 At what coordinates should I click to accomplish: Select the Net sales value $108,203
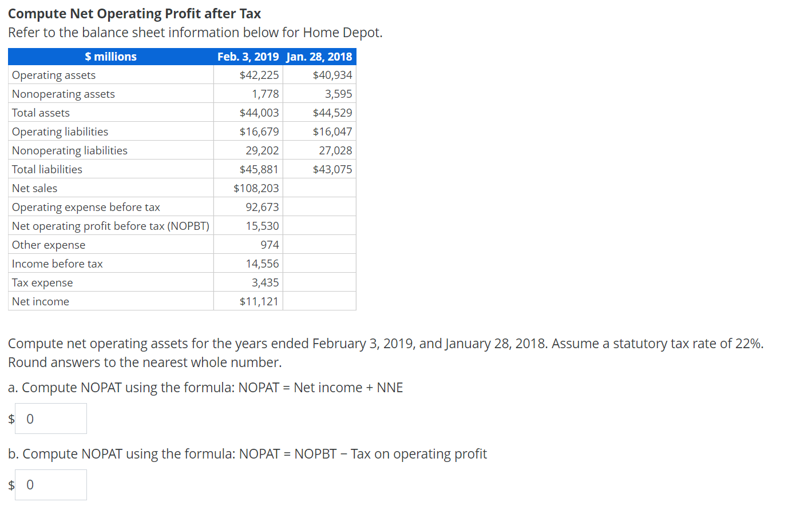(258, 188)
